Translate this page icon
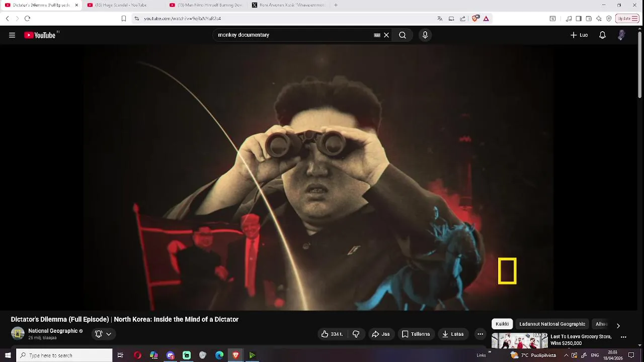Image resolution: width=644 pixels, height=362 pixels. 440,19
